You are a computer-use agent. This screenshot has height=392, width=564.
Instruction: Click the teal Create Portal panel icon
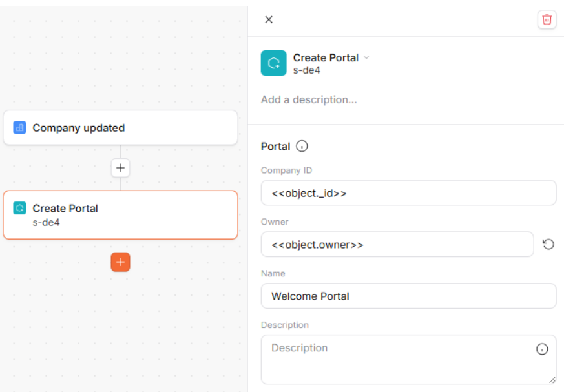click(273, 63)
